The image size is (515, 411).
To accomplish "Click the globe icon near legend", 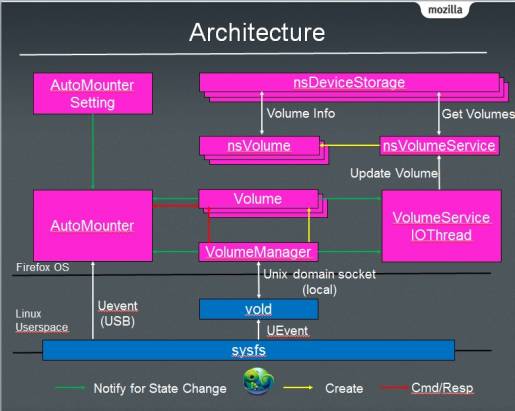I will 258,381.
